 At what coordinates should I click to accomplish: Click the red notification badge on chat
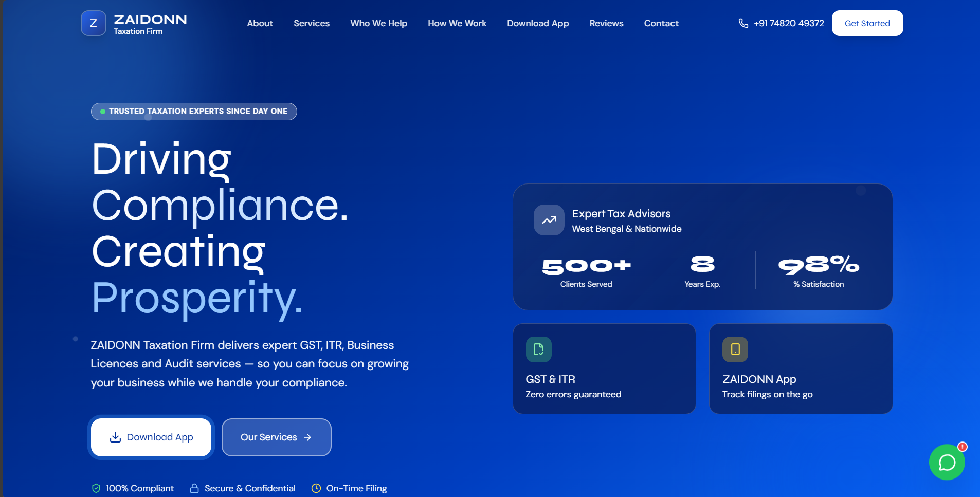(963, 447)
